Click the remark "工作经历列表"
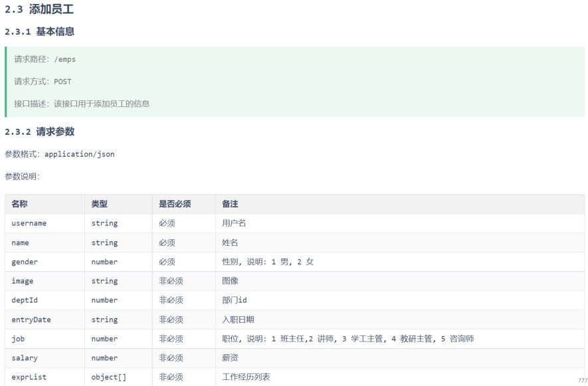This screenshot has height=386, width=588. (x=246, y=377)
